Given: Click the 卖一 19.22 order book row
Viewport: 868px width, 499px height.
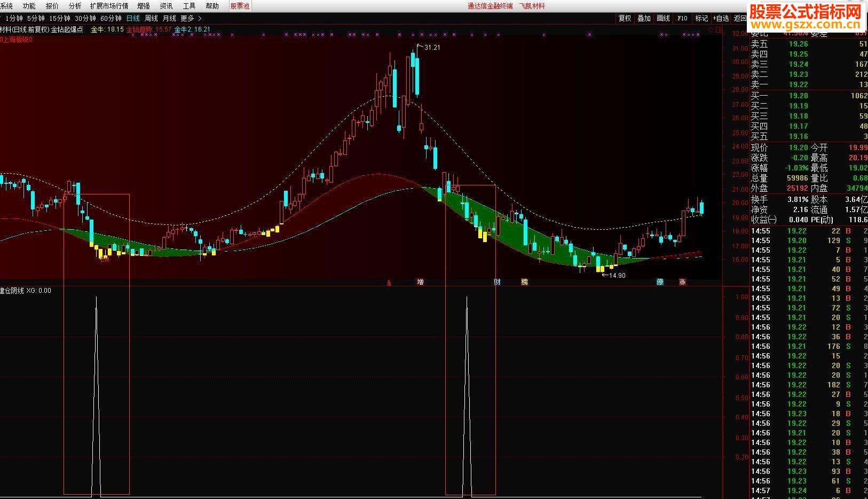Looking at the screenshot, I should (809, 84).
